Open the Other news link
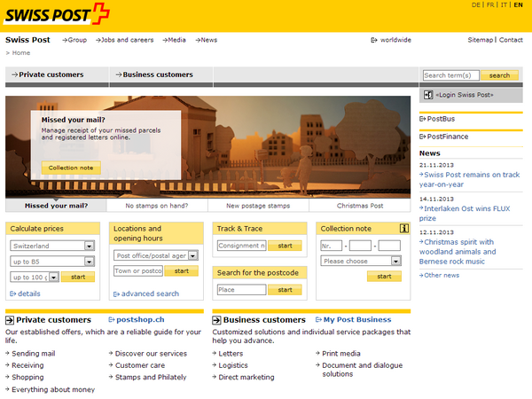 point(440,275)
